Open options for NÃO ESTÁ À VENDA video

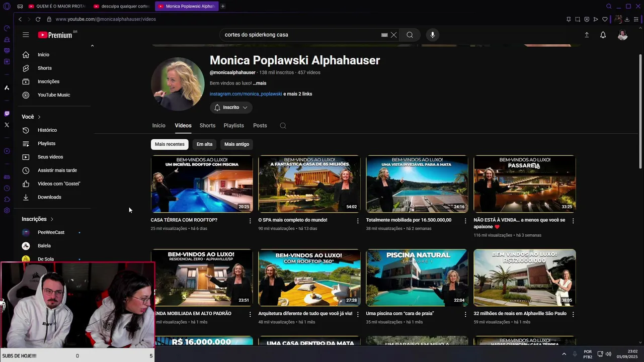coord(573,221)
